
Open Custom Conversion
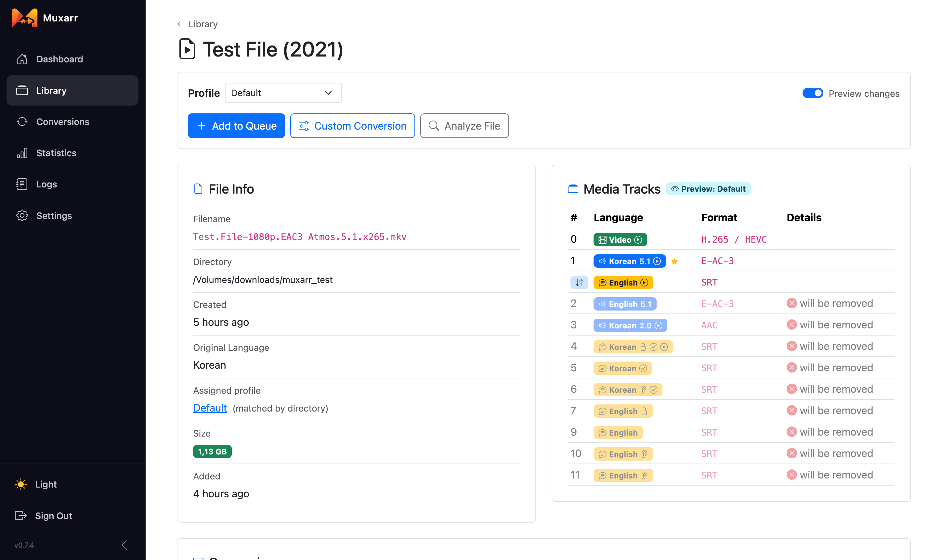point(352,126)
